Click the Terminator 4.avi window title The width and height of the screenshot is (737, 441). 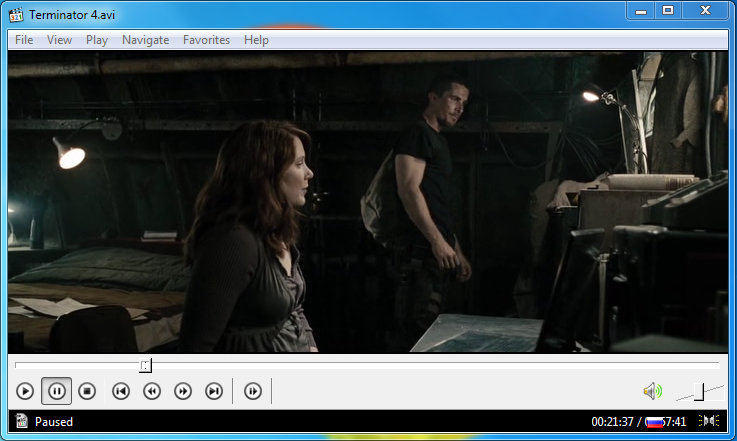(72, 15)
